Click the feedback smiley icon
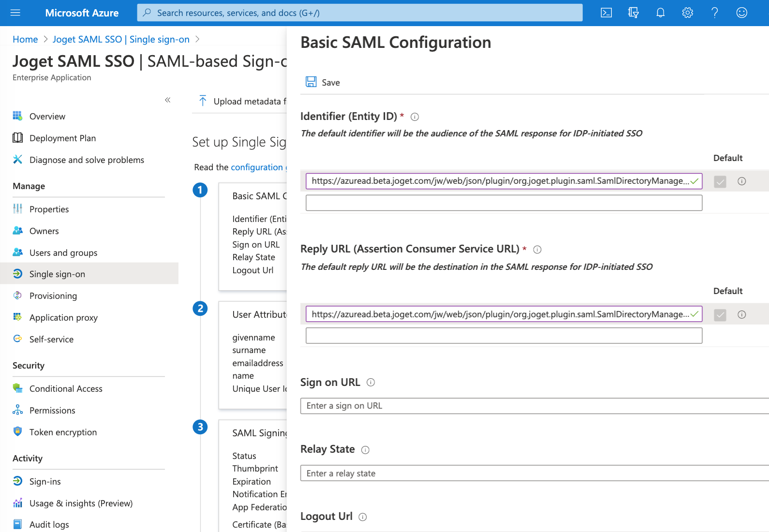769x532 pixels. [x=741, y=13]
